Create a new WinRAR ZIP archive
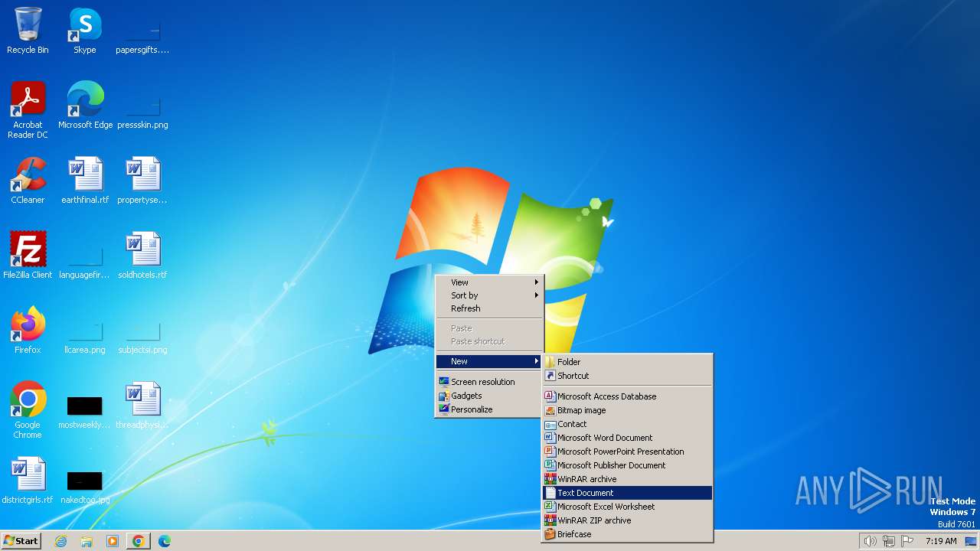The image size is (980, 551). [x=627, y=520]
